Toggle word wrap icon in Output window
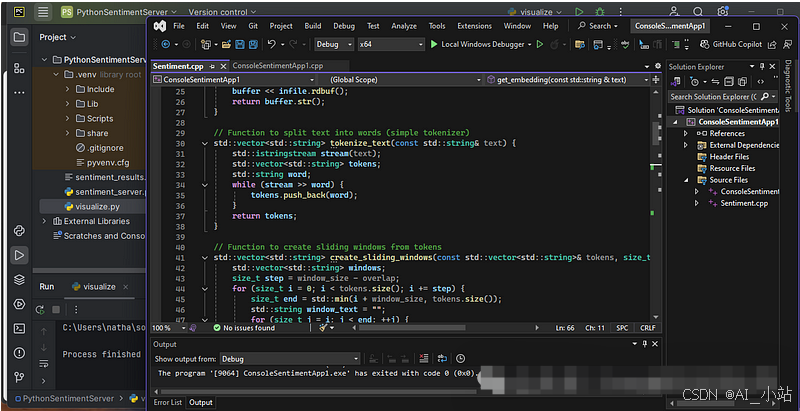 pyautogui.click(x=442, y=358)
